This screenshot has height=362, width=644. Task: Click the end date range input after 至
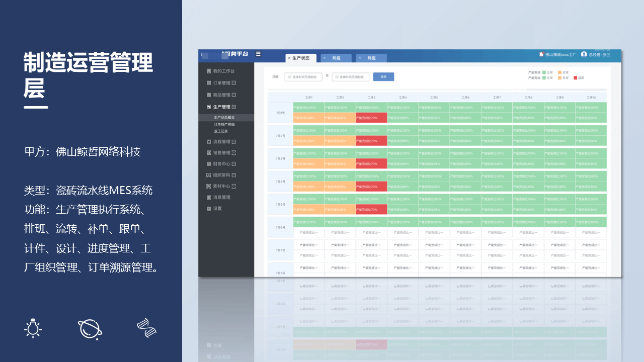(x=351, y=77)
